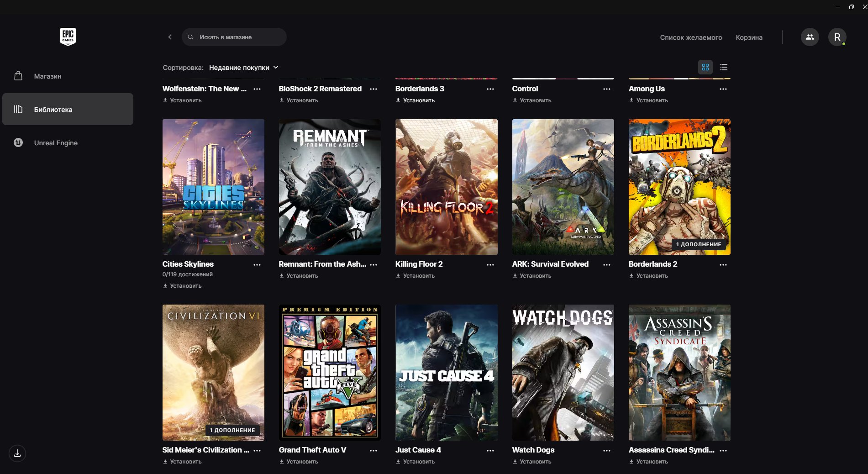Install Wolfenstein: The New via Установить
The height and width of the screenshot is (474, 868).
pyautogui.click(x=182, y=100)
